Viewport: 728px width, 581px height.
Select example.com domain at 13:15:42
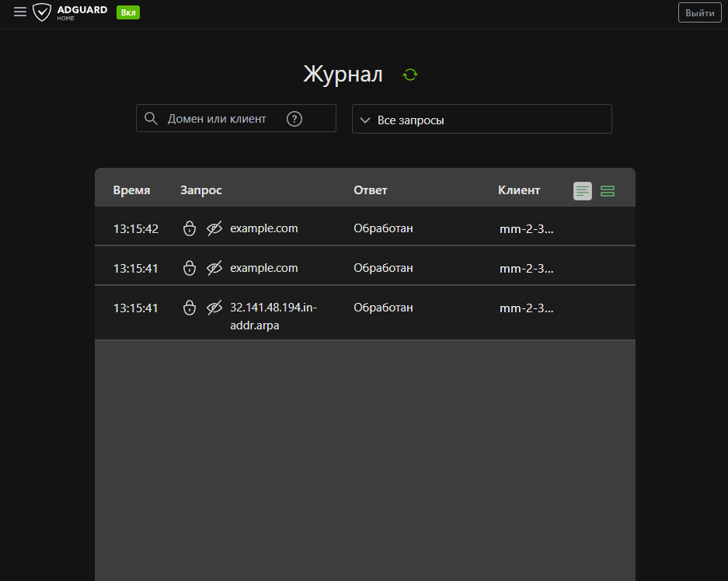coord(263,228)
